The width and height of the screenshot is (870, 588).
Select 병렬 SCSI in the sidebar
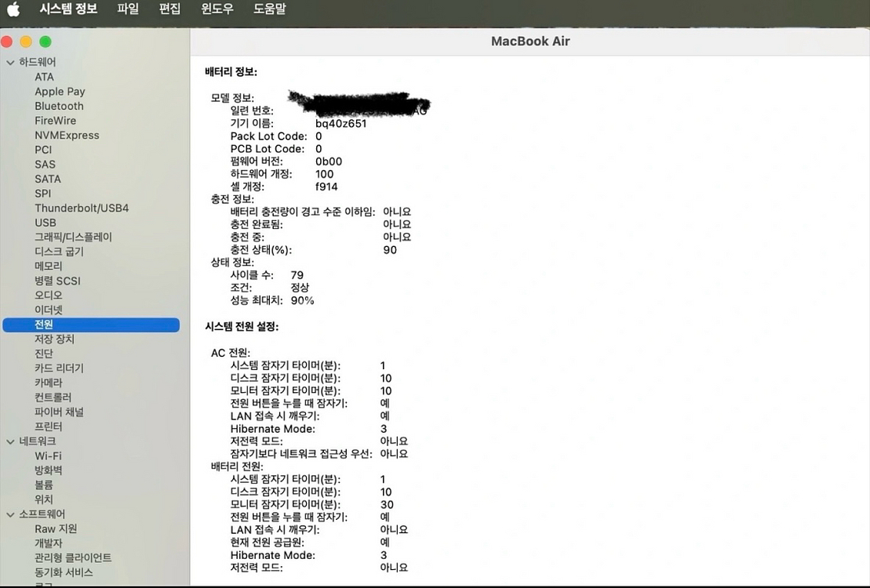click(58, 281)
